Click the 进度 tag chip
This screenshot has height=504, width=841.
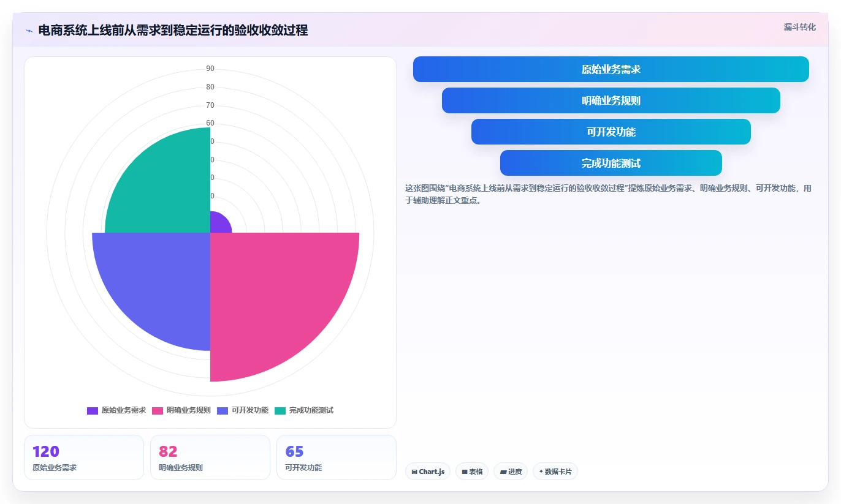(511, 472)
